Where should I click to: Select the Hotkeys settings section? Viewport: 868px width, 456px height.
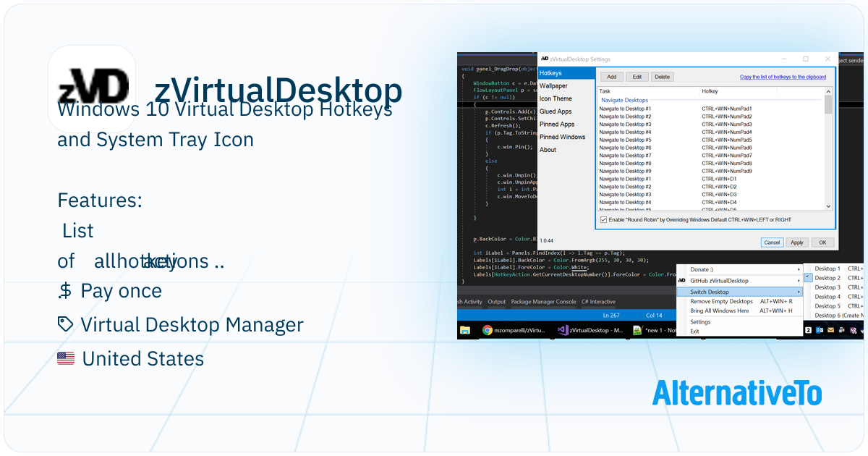[566, 73]
